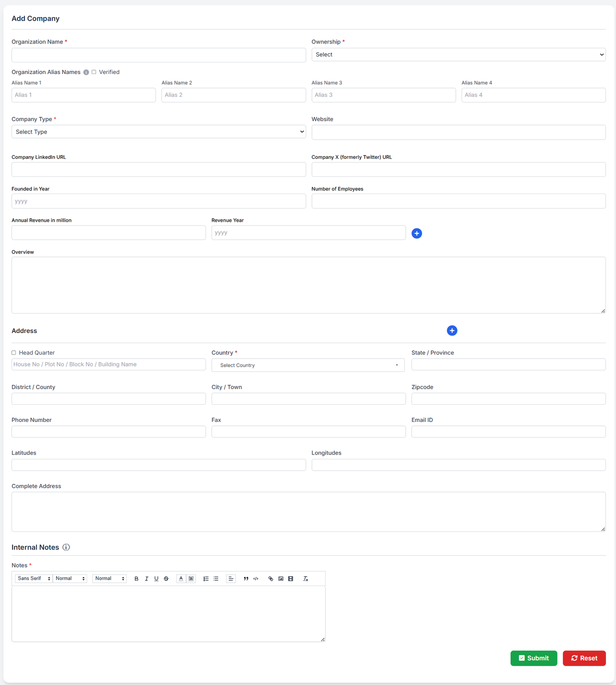Insert a video into Notes

[291, 579]
